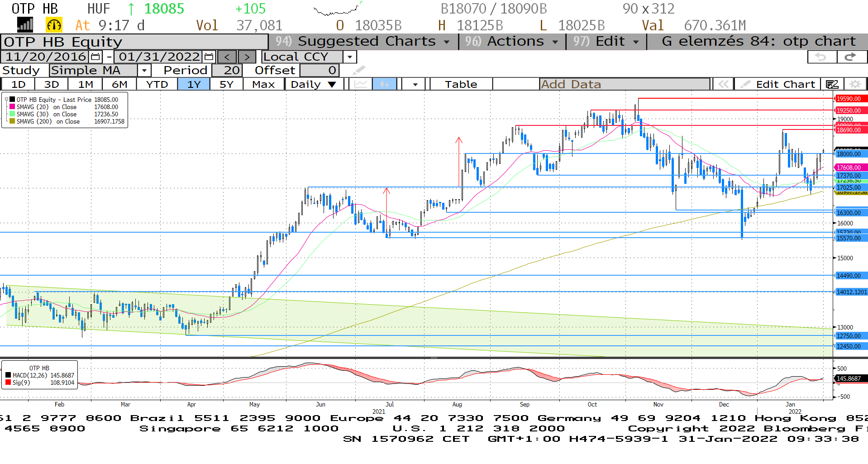Click the double-left collapse arrows
This screenshot has height=464, width=868.
[723, 84]
